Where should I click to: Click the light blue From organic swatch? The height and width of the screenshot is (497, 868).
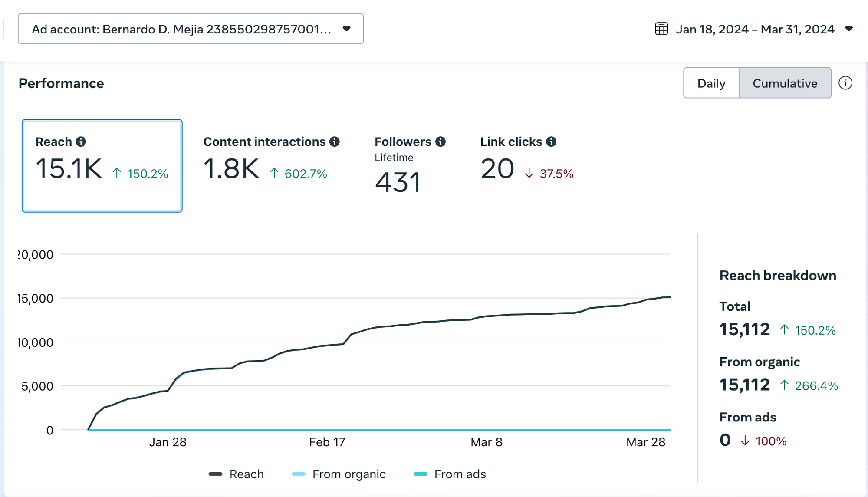[299, 474]
